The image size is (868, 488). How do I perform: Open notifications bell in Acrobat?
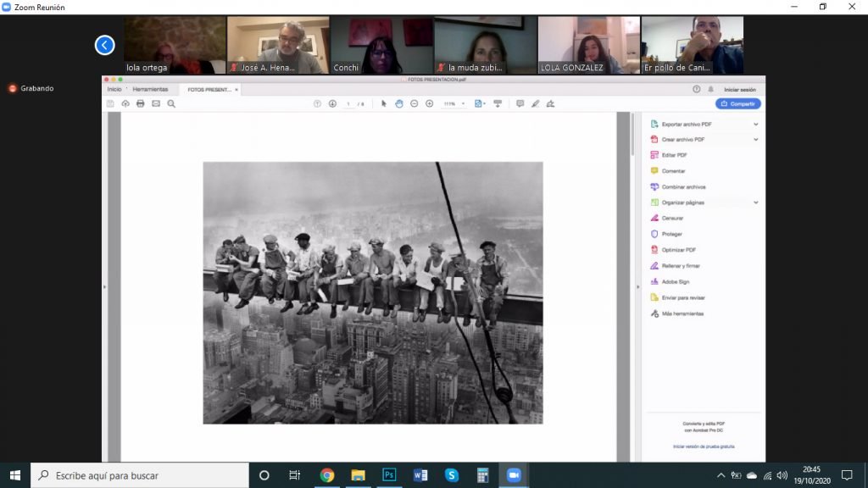click(x=710, y=89)
